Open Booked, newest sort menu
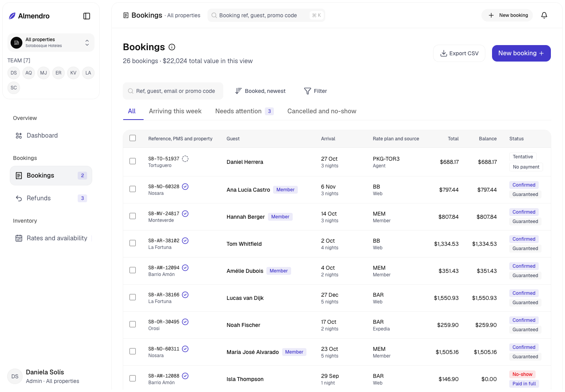 coord(260,91)
